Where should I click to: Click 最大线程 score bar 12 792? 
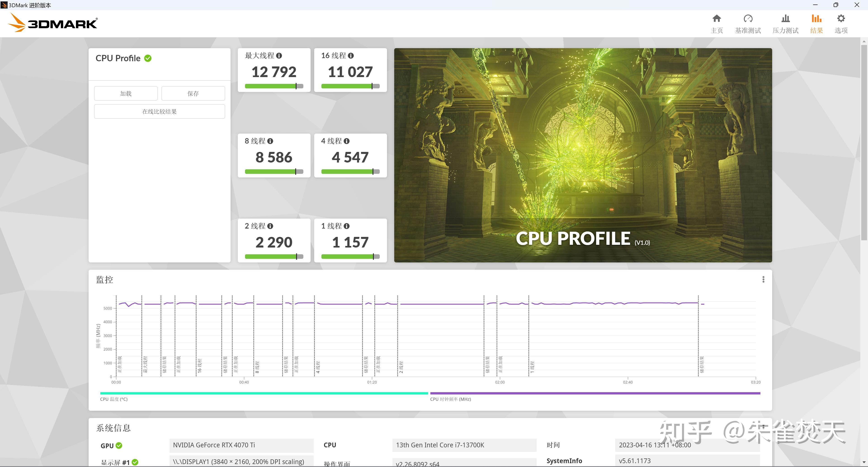[274, 86]
